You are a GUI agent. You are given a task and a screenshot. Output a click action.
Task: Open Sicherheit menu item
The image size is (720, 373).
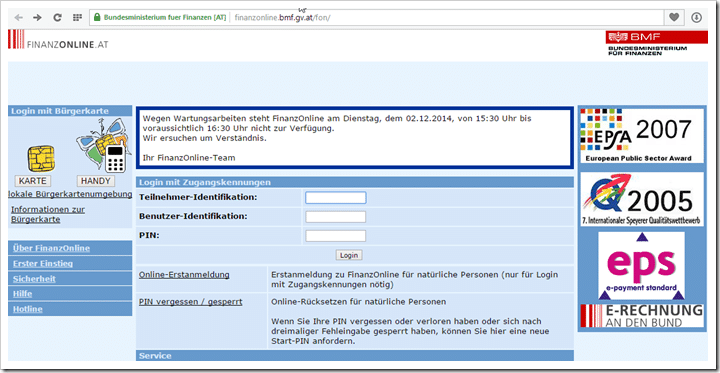tap(34, 279)
